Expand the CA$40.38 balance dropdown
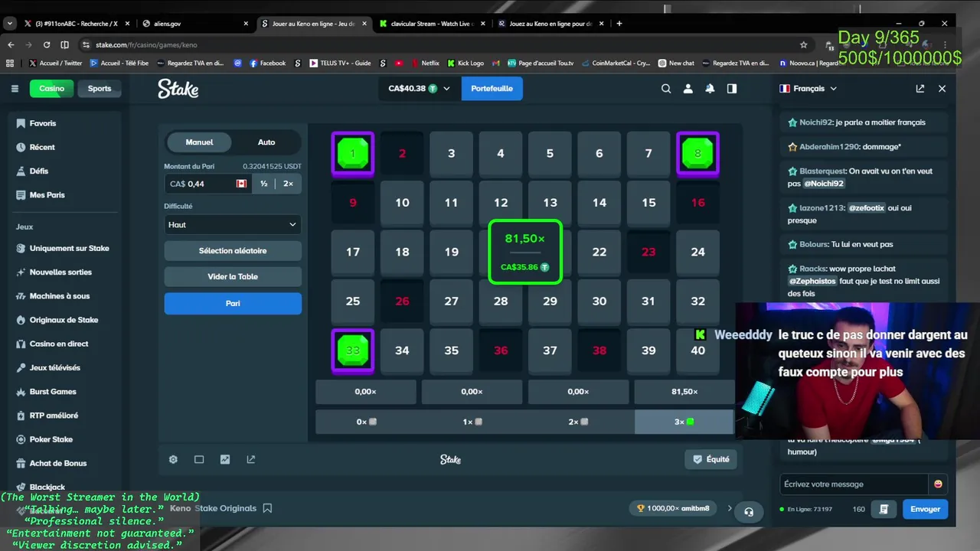Viewport: 980px width, 551px height. click(x=420, y=89)
